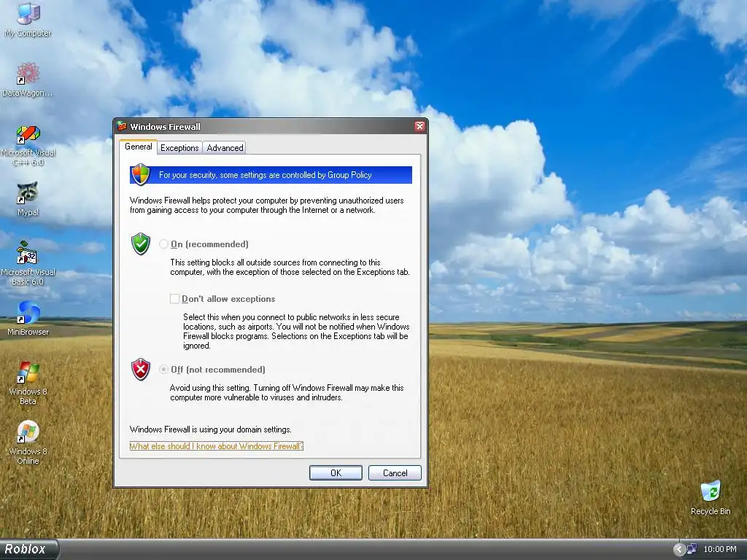Image resolution: width=747 pixels, height=560 pixels.
Task: Switch to the Advanced tab
Action: [x=225, y=147]
